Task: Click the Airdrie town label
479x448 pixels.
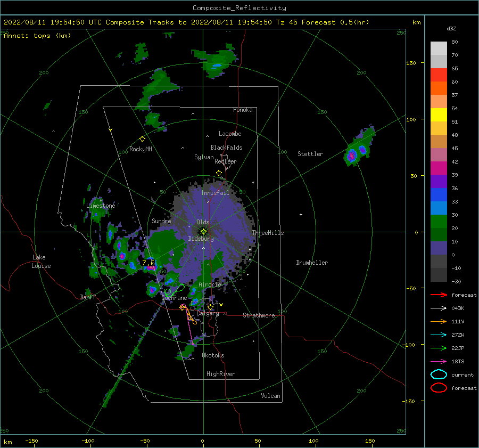Action: click(x=210, y=284)
